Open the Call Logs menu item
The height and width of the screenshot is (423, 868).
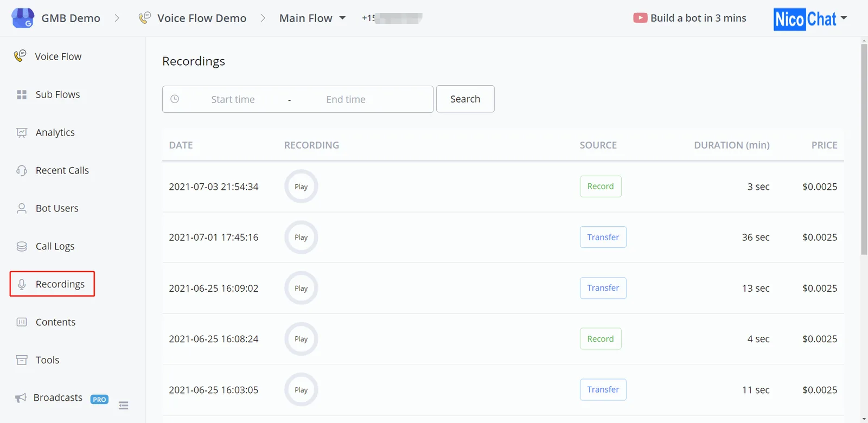click(x=55, y=246)
